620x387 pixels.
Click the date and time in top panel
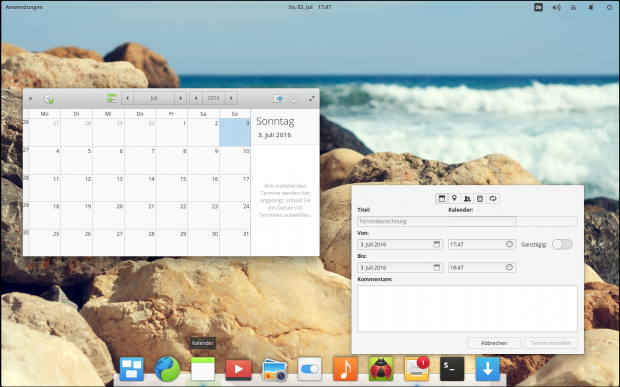click(310, 7)
